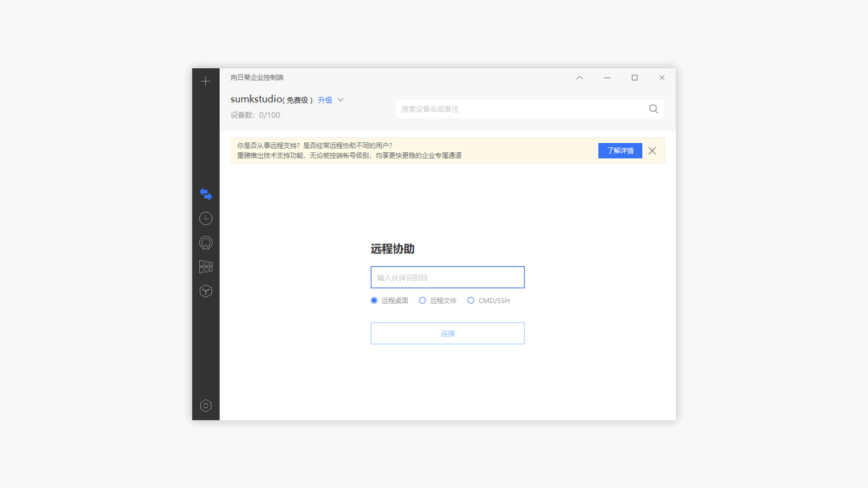
Task: Maximize the 向日葵企业控制端 window
Action: tap(635, 78)
